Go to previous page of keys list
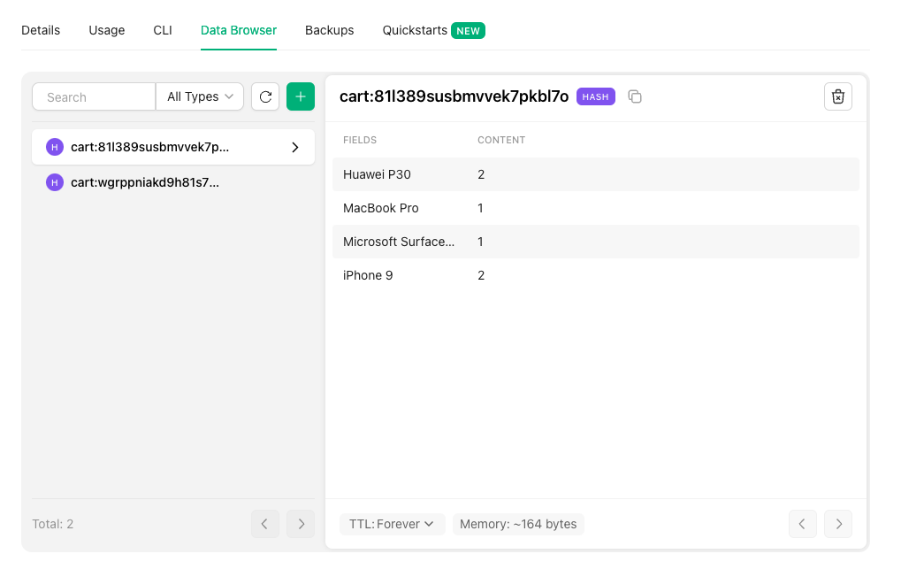 [x=264, y=524]
